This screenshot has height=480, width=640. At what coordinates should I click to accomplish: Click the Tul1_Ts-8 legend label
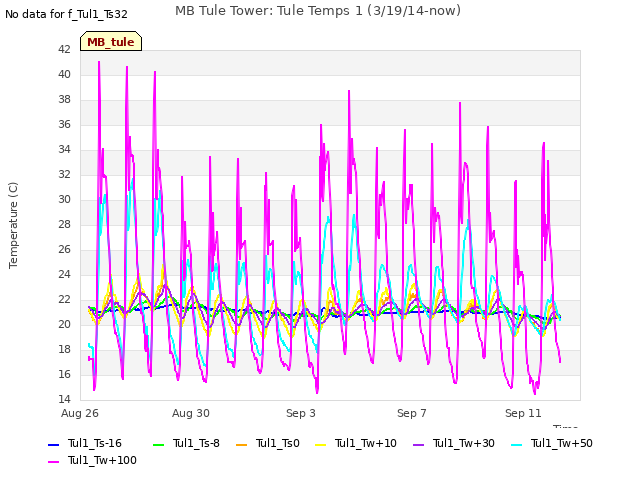click(196, 443)
